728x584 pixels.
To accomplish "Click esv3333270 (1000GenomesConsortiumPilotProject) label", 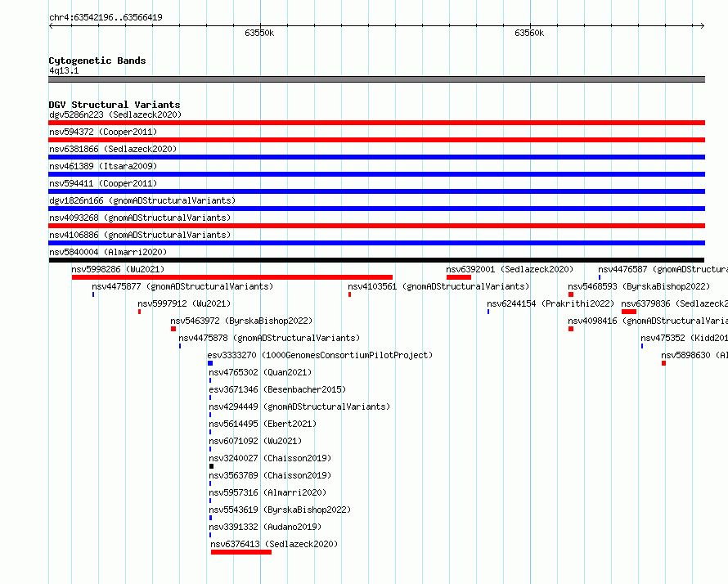I will [320, 355].
